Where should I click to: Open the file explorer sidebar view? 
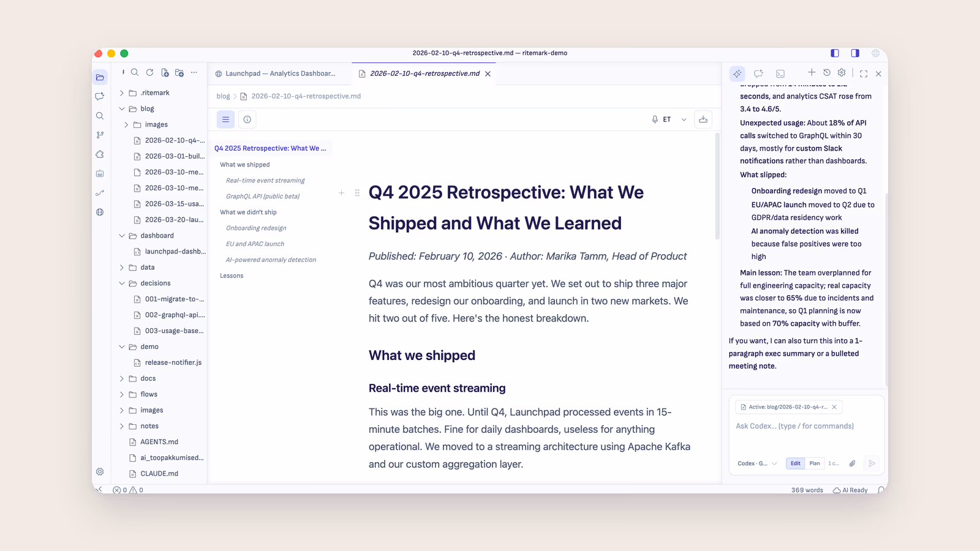click(x=100, y=77)
